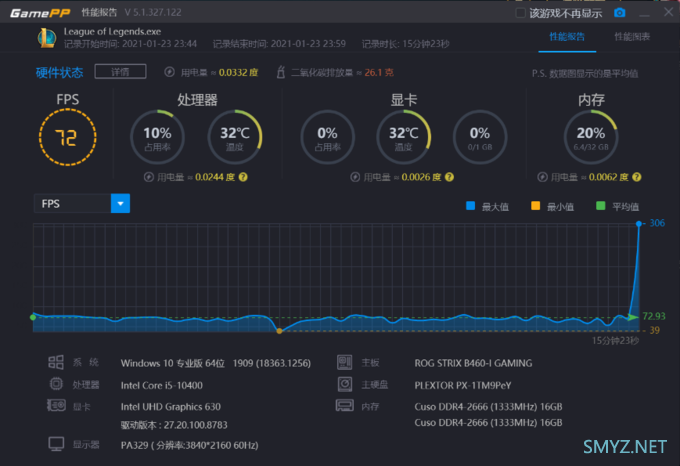The height and width of the screenshot is (466, 680).
Task: Click the CPU 10% usage gauge
Action: pyautogui.click(x=157, y=137)
